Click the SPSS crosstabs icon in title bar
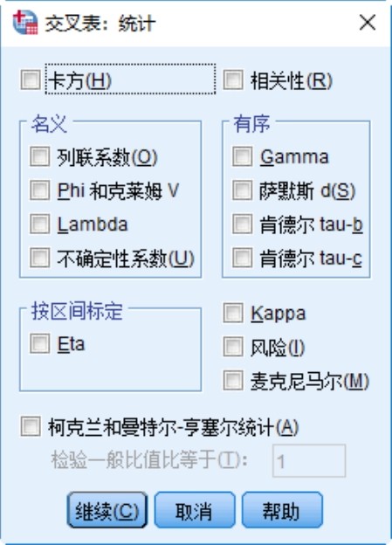This screenshot has height=545, width=392. tap(24, 22)
